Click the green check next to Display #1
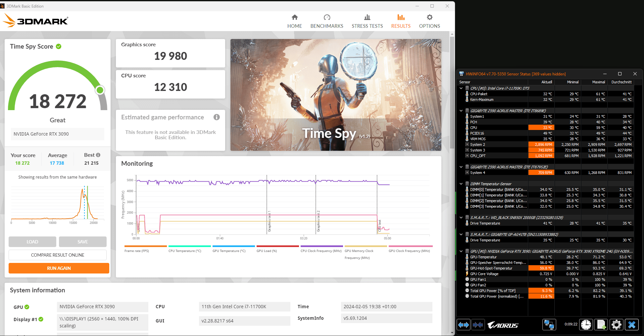Screen dimensions: 644x336 point(41,319)
